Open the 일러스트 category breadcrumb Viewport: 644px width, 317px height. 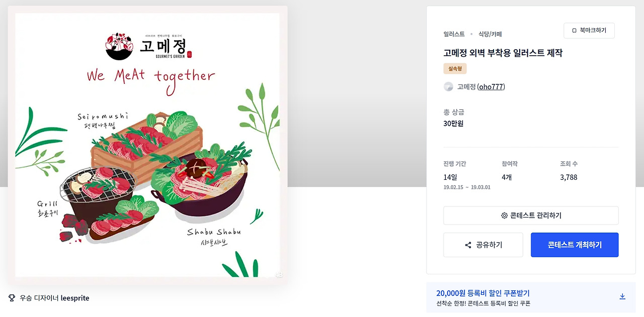tap(454, 34)
